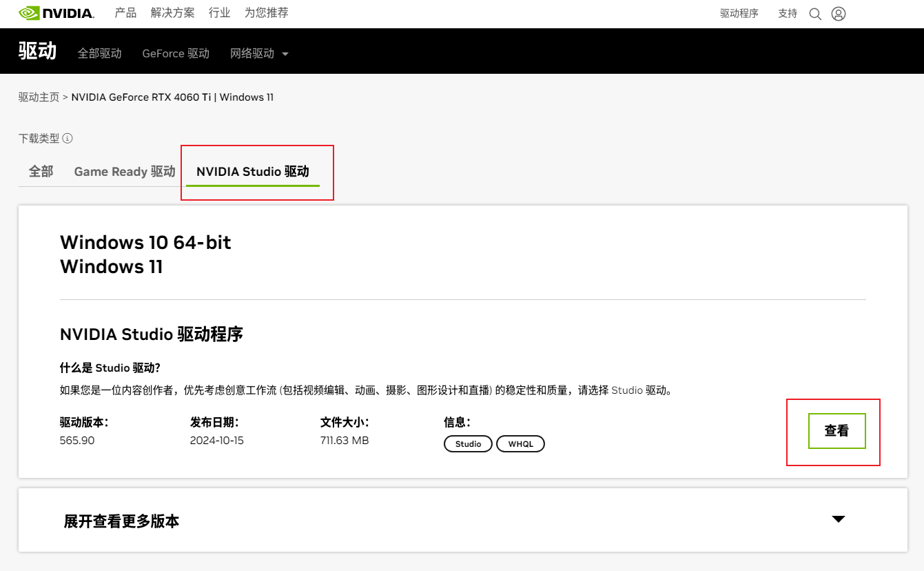Image resolution: width=924 pixels, height=571 pixels.
Task: Click the 展开查看更多版本 heading text
Action: point(121,521)
